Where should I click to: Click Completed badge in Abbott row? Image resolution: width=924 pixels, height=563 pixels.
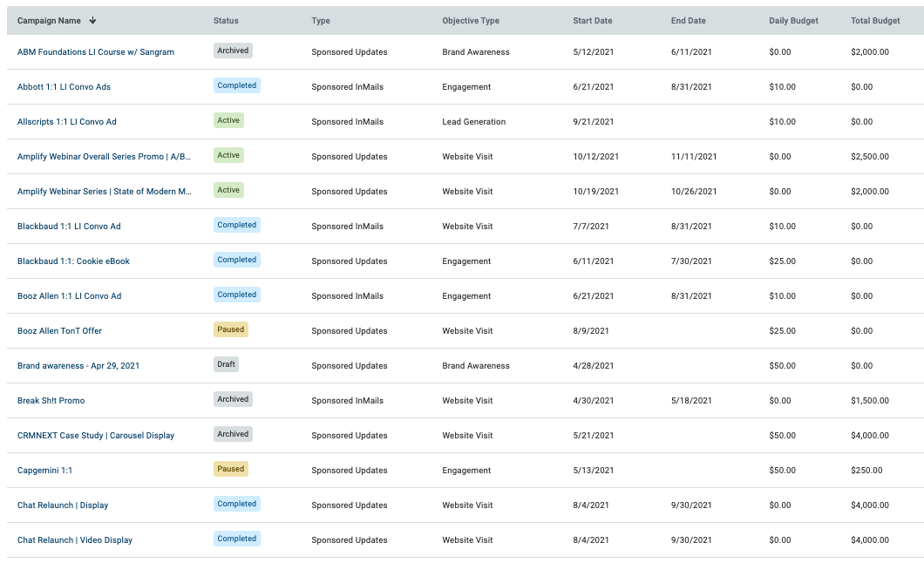(x=237, y=85)
